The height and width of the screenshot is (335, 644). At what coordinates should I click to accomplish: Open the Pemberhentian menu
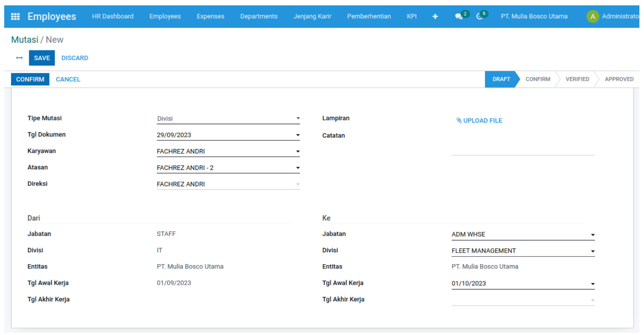pos(369,16)
